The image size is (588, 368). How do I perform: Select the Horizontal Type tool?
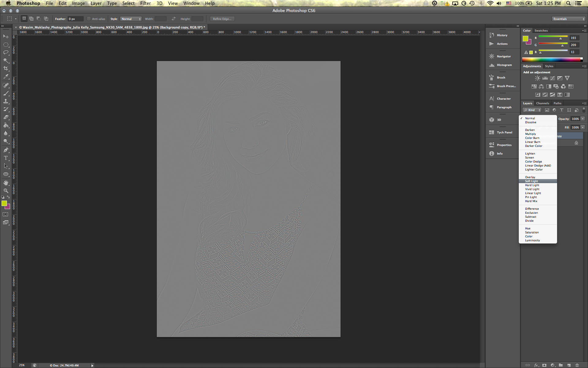click(6, 158)
